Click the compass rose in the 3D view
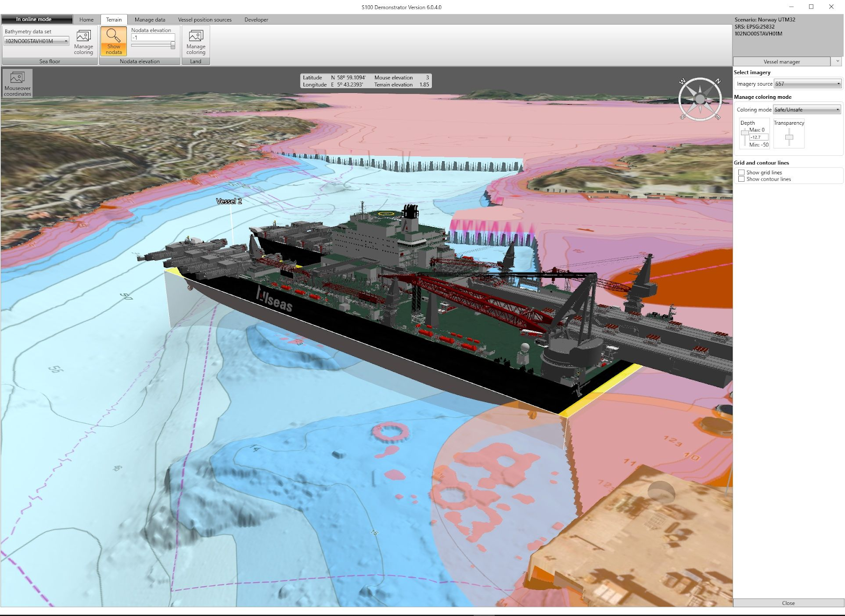Screen dimensions: 845x616 pos(700,99)
